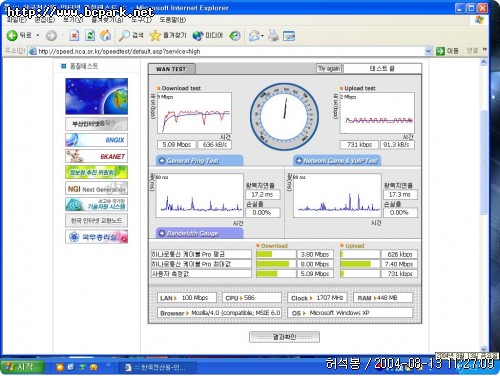The width and height of the screenshot is (500, 376).
Task: Click the 626 kbps upload value
Action: [x=399, y=255]
